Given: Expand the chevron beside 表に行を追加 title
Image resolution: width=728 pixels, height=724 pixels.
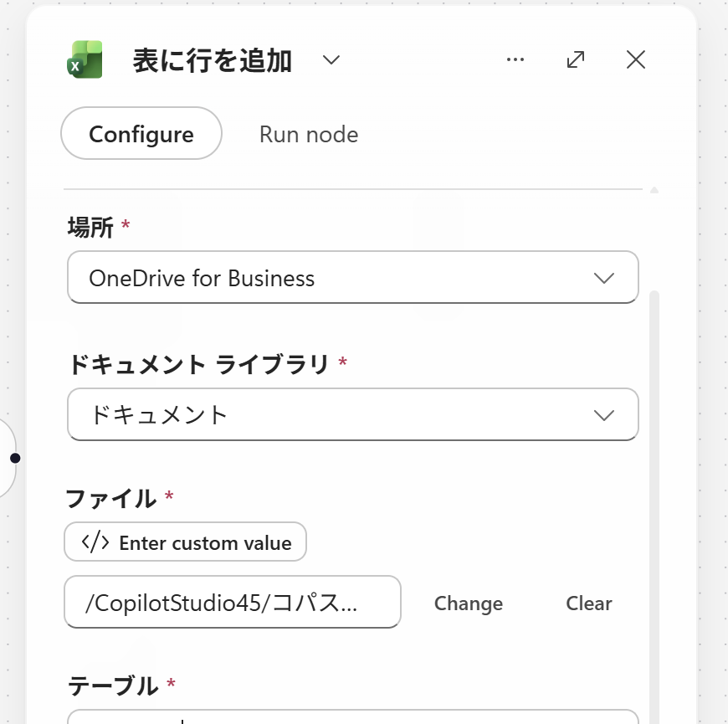Looking at the screenshot, I should (x=331, y=60).
